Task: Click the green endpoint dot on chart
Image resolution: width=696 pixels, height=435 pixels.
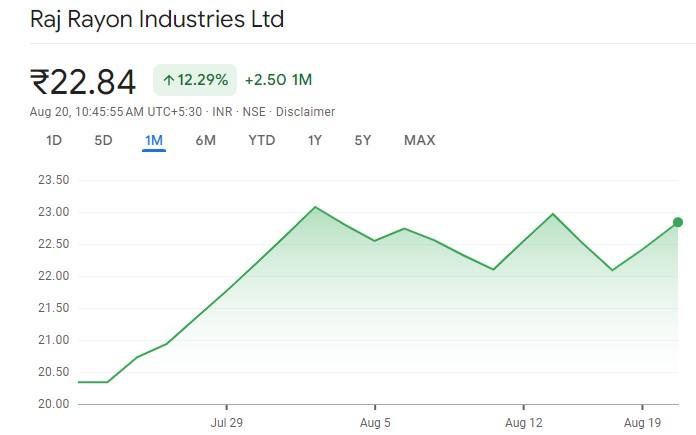Action: click(678, 222)
